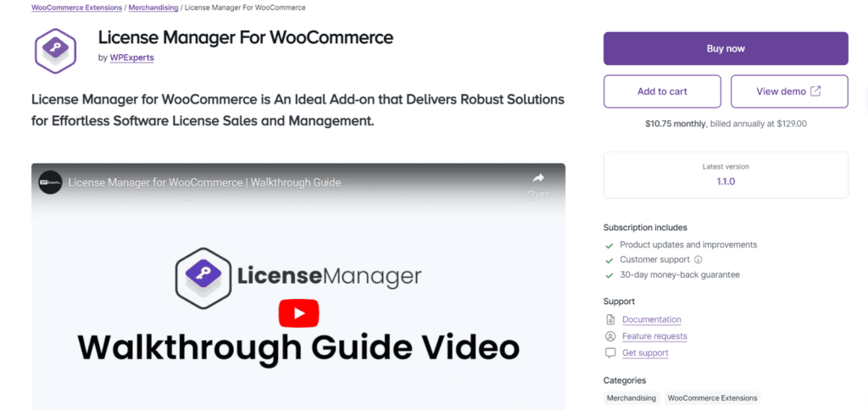
Task: Click the green checkmark beside Product updates
Action: [609, 245]
